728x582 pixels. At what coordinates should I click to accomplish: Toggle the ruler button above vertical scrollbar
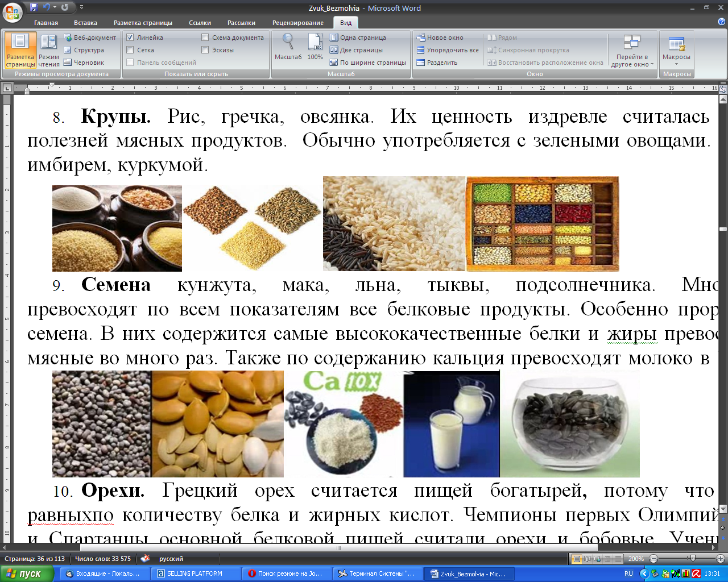(723, 89)
